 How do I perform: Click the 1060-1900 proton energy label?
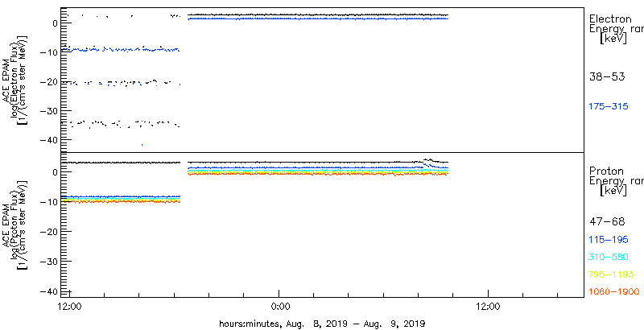[614, 292]
